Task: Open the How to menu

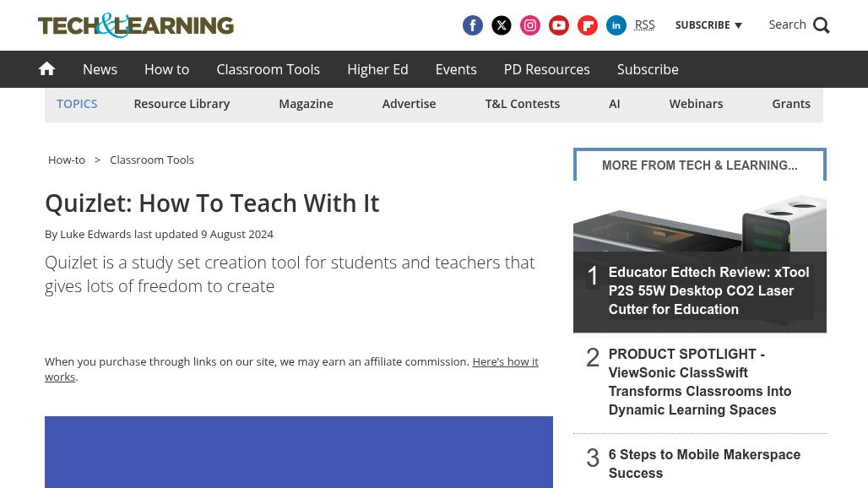Action: pyautogui.click(x=166, y=69)
